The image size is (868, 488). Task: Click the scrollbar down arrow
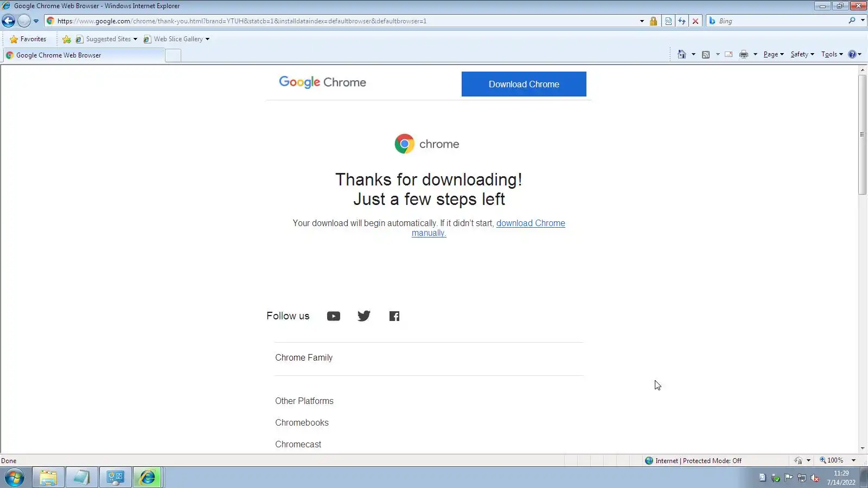(x=862, y=448)
